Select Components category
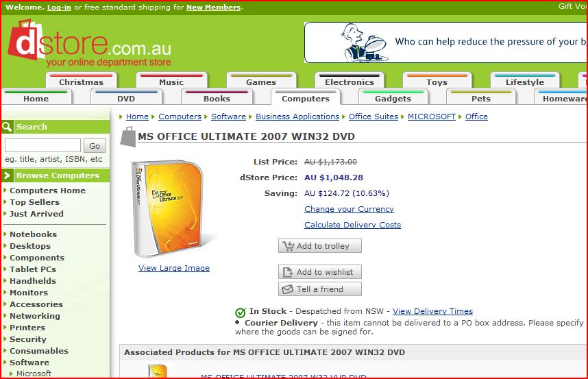This screenshot has width=588, height=379. tap(37, 258)
